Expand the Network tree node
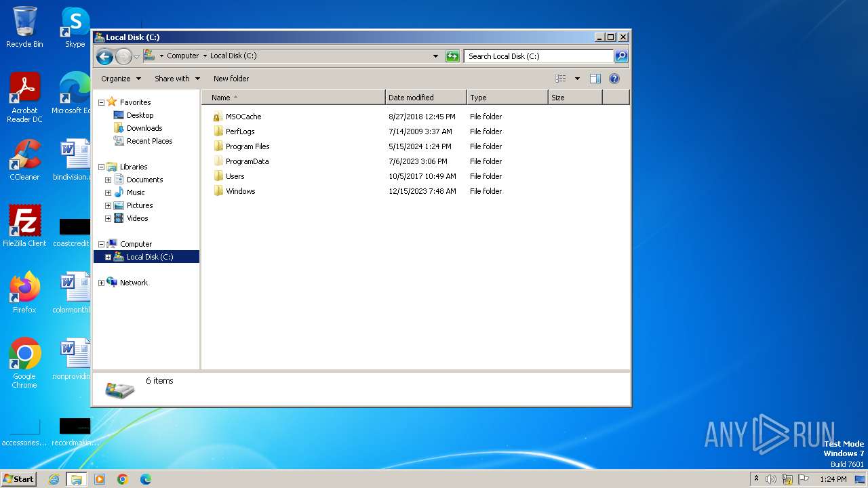 pos(101,283)
